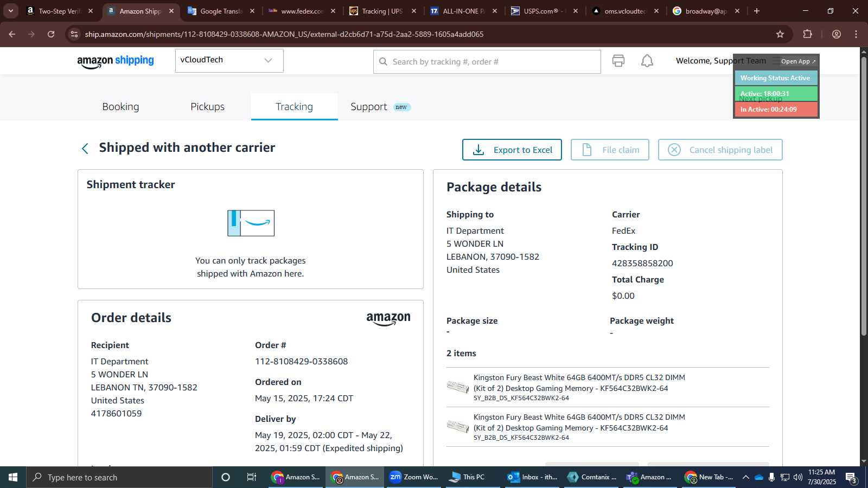Click the In Active timer bar
This screenshot has height=488, width=868.
point(776,110)
